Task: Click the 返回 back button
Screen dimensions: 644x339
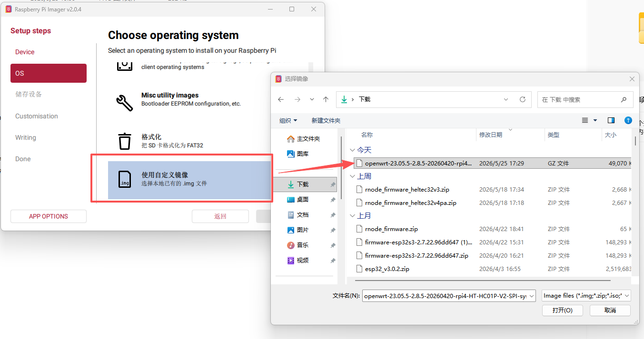Action: [x=220, y=216]
